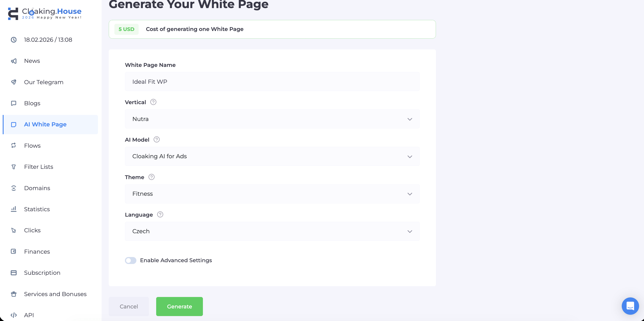
Task: Click the Cloaking.House logo
Action: (x=44, y=13)
